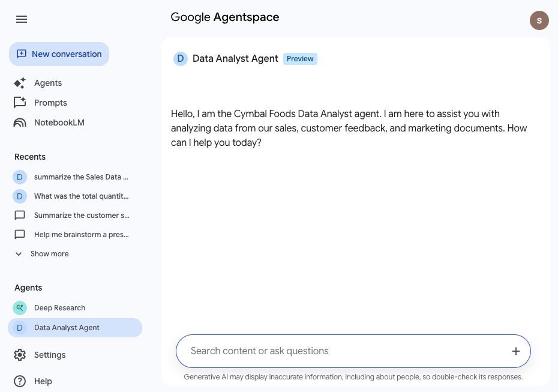Open the hamburger navigation menu
Screen dimensions: 558x392
click(x=22, y=19)
